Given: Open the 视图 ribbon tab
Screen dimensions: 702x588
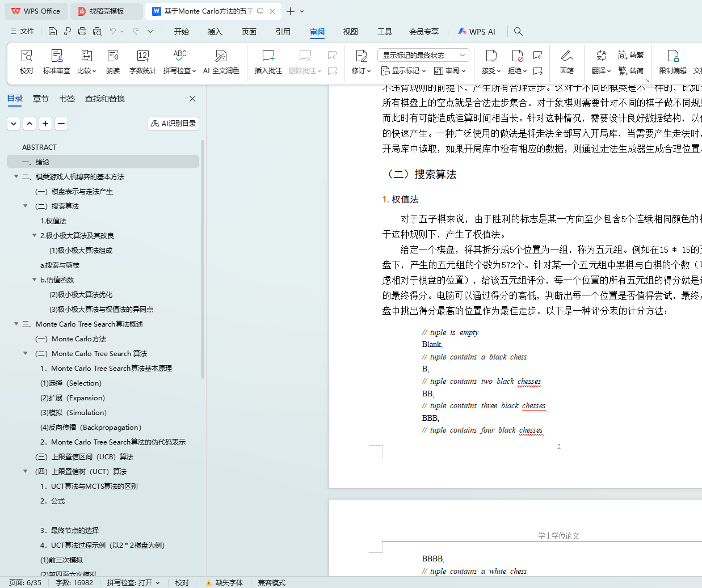Looking at the screenshot, I should [351, 32].
